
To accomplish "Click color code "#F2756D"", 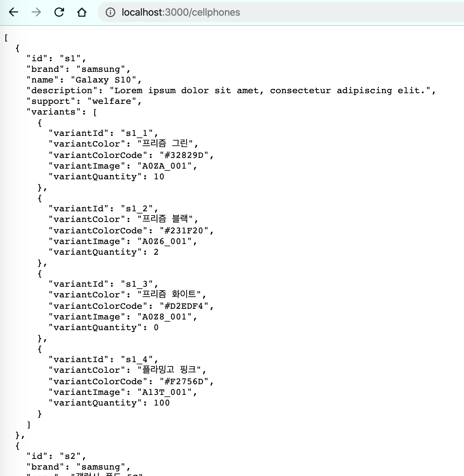I will tap(184, 381).
